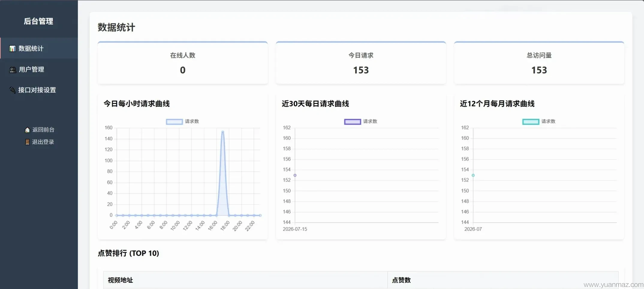This screenshot has width=644, height=289.
Task: Click the peak point of hourly curve
Action: (x=223, y=132)
